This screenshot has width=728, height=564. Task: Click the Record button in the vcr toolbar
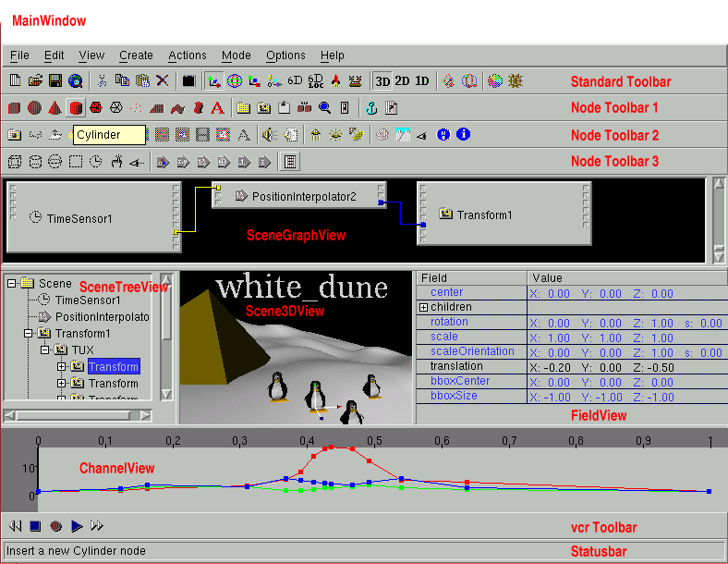click(x=55, y=526)
